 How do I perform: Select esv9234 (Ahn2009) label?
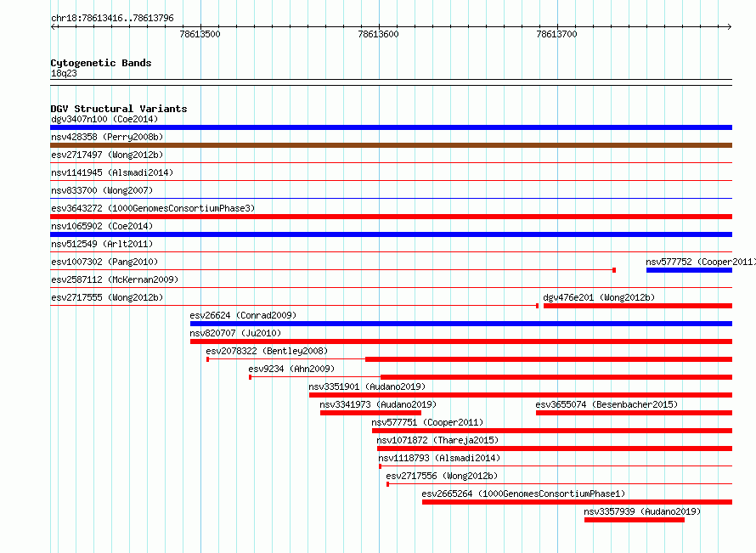tap(291, 369)
